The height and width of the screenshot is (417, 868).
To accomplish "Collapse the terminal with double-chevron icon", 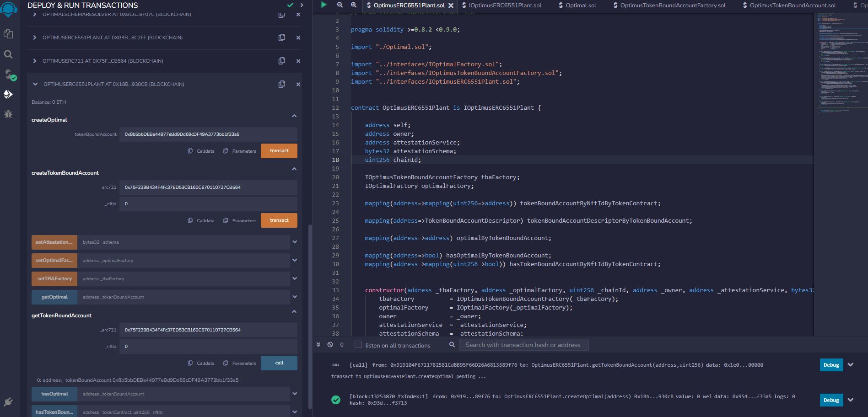I will [318, 345].
